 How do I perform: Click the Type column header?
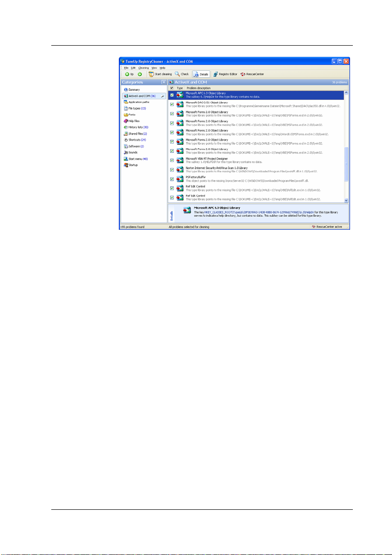pos(180,88)
